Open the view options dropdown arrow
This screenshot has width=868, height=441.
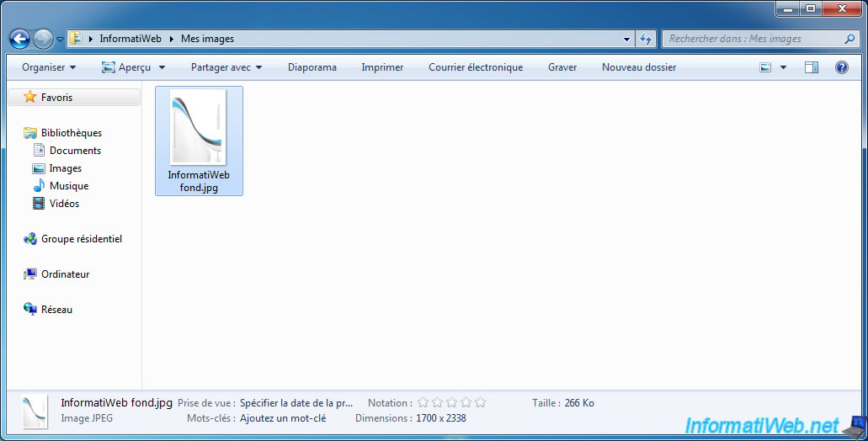(x=783, y=67)
